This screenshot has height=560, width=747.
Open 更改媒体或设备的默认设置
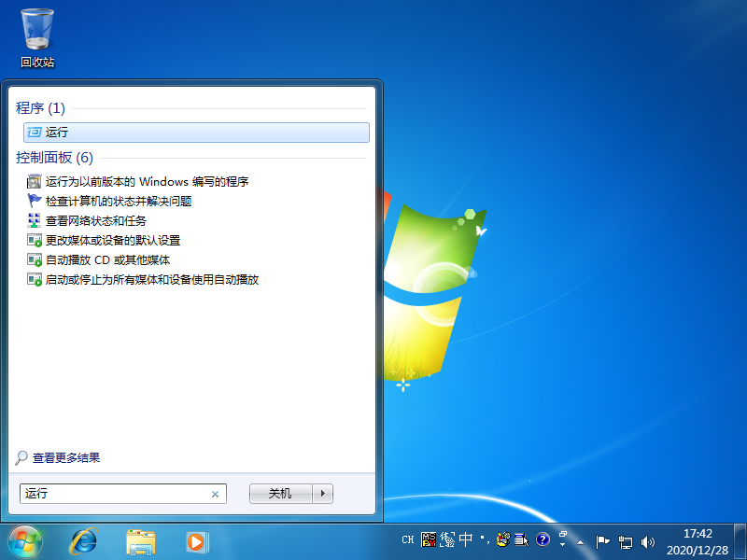pyautogui.click(x=112, y=241)
